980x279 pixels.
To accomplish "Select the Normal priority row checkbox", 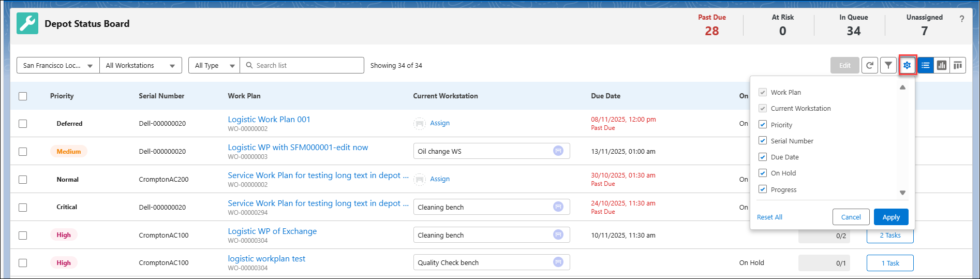I will 23,180.
